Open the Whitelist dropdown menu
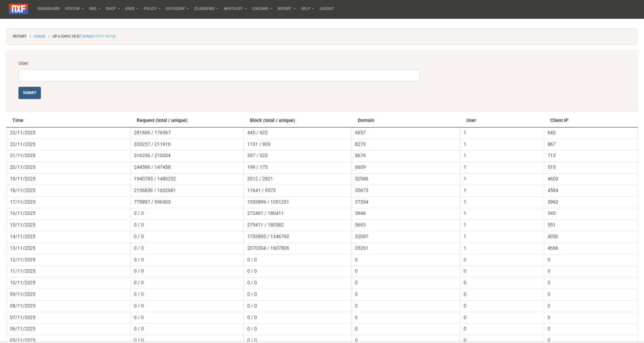644x343 pixels. (235, 9)
